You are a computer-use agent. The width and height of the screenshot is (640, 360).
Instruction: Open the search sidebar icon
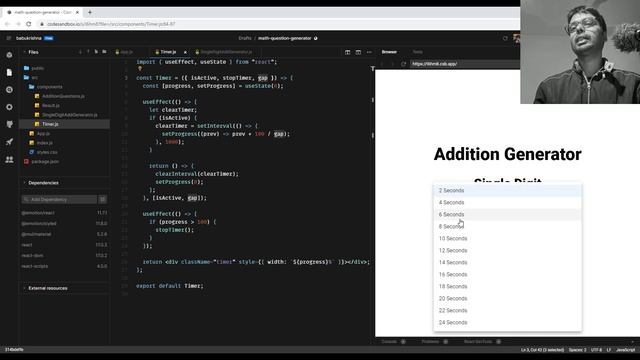pos(9,90)
